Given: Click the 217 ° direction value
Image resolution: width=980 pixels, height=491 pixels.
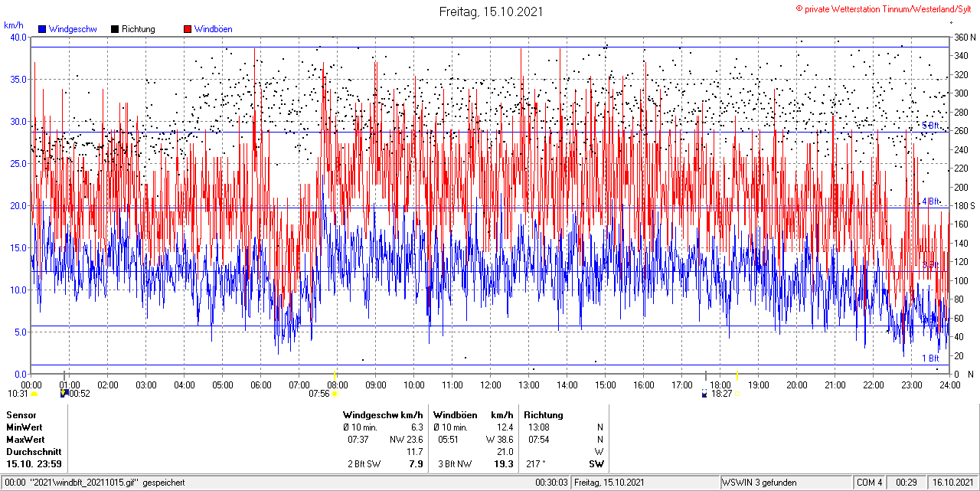Looking at the screenshot, I should point(537,464).
